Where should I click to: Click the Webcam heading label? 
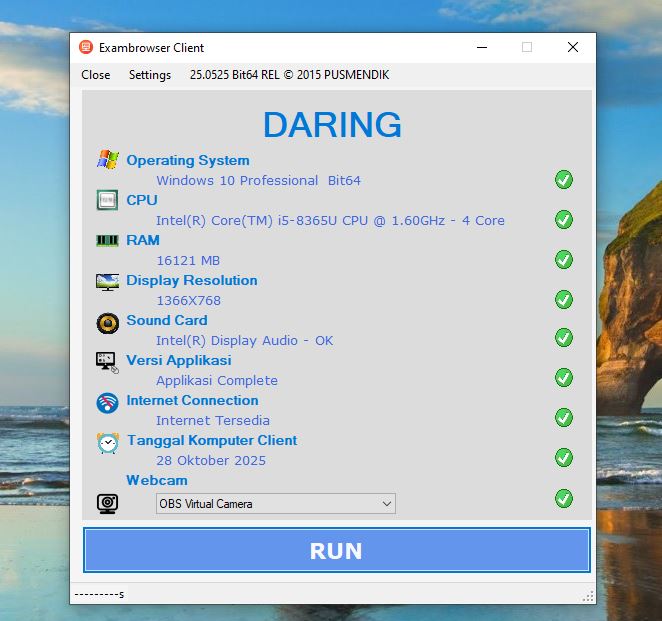coord(157,480)
